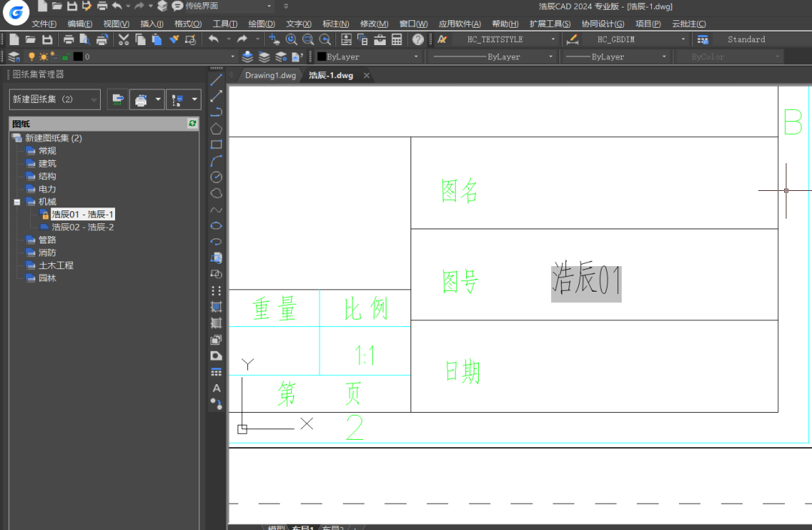Select the Multiline Text tool
Viewport: 812px width, 530px height.
(x=217, y=388)
